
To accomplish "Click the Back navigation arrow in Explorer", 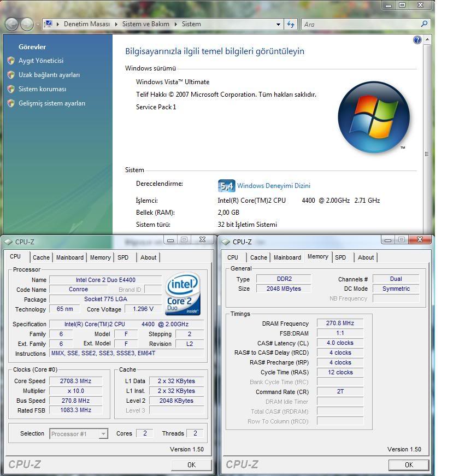I will (x=12, y=24).
